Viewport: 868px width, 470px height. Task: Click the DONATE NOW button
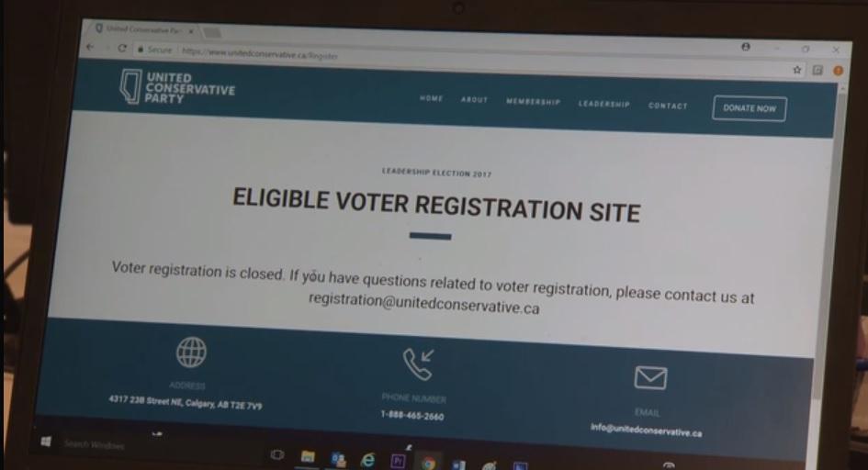tap(749, 108)
